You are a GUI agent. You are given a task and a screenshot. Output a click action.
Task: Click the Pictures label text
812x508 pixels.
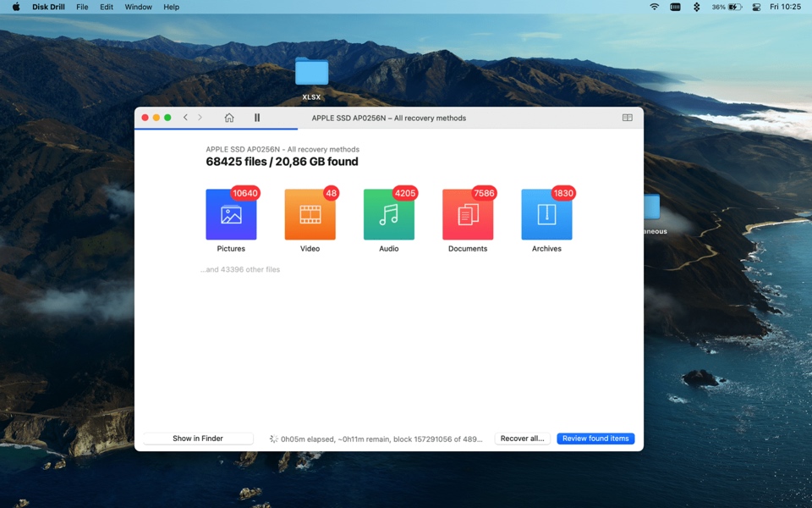(x=231, y=249)
